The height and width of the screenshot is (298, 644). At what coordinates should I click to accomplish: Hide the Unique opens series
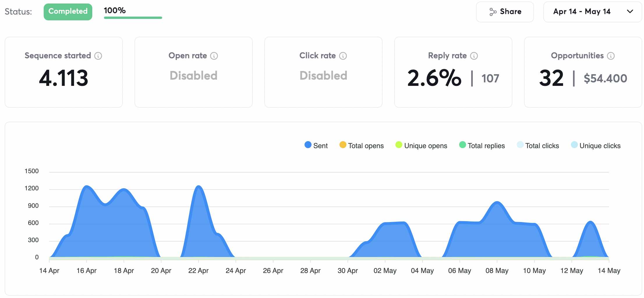[421, 146]
